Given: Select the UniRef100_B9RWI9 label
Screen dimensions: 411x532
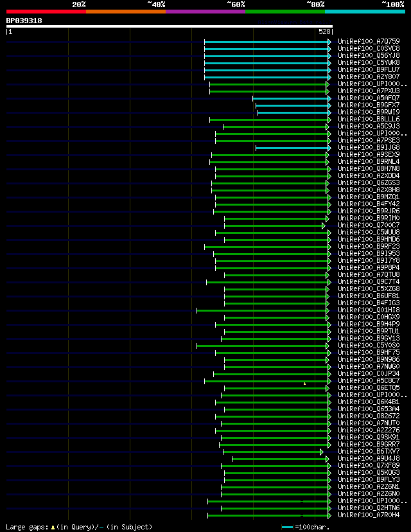Looking at the screenshot, I should click(369, 112).
